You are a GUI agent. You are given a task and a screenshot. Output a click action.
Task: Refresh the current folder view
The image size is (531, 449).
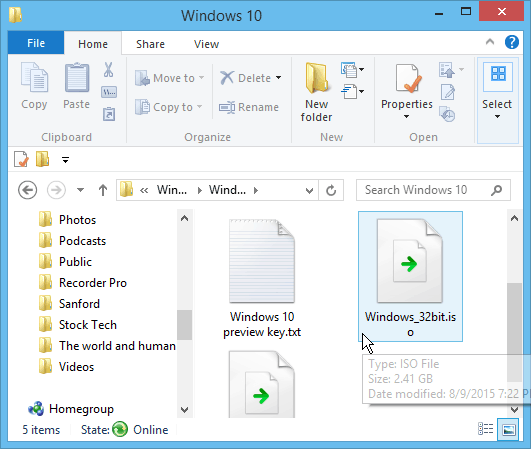[x=331, y=190]
